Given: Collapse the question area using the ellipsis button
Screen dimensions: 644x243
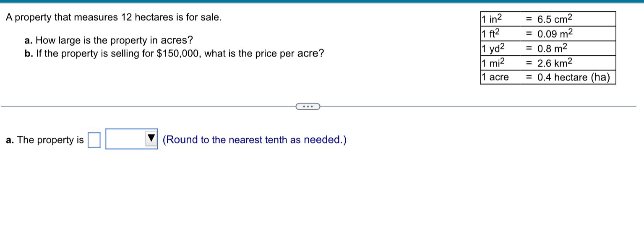Looking at the screenshot, I should (308, 106).
